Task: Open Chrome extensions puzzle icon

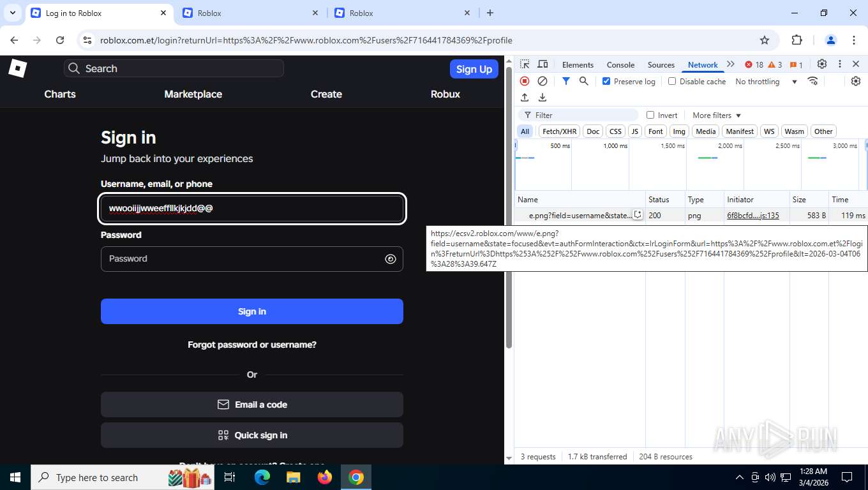Action: pos(797,40)
